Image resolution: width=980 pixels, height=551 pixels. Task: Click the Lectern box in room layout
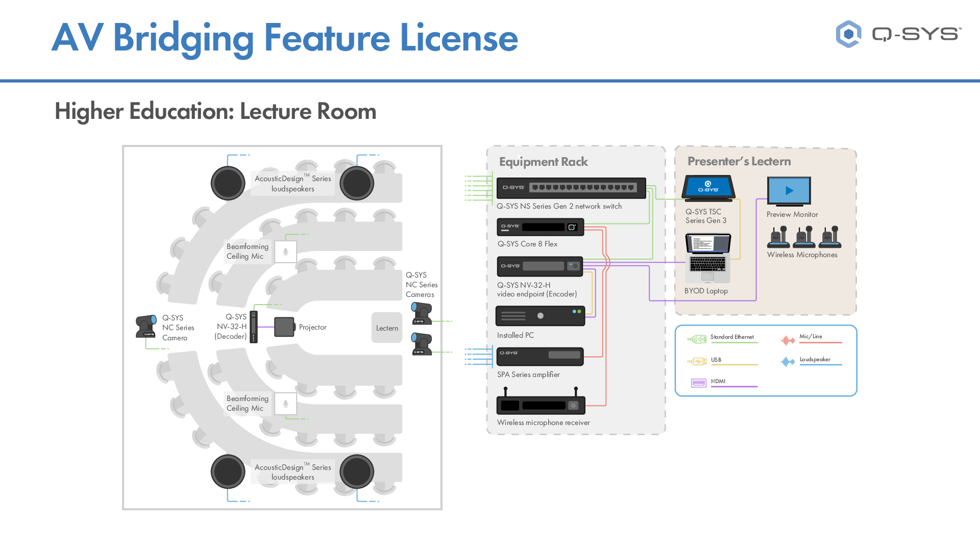pyautogui.click(x=387, y=328)
